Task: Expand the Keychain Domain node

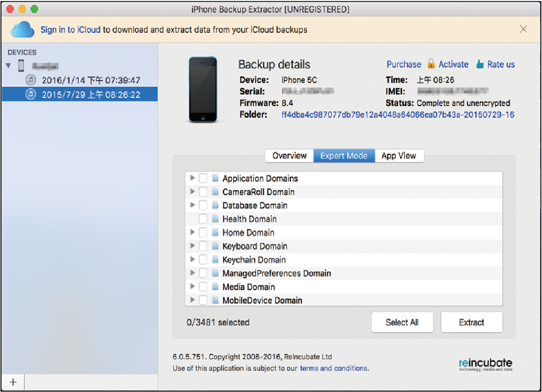Action: click(x=192, y=259)
